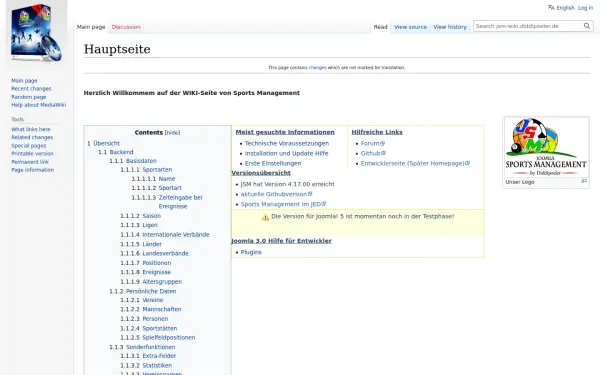This screenshot has height=375, width=600.
Task: Open Sports Management im JED link
Action: (283, 204)
